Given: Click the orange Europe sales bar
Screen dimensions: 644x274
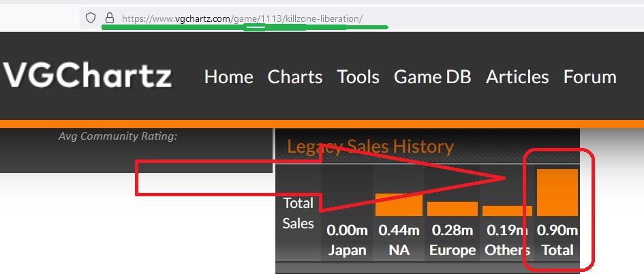Looking at the screenshot, I should [453, 209].
